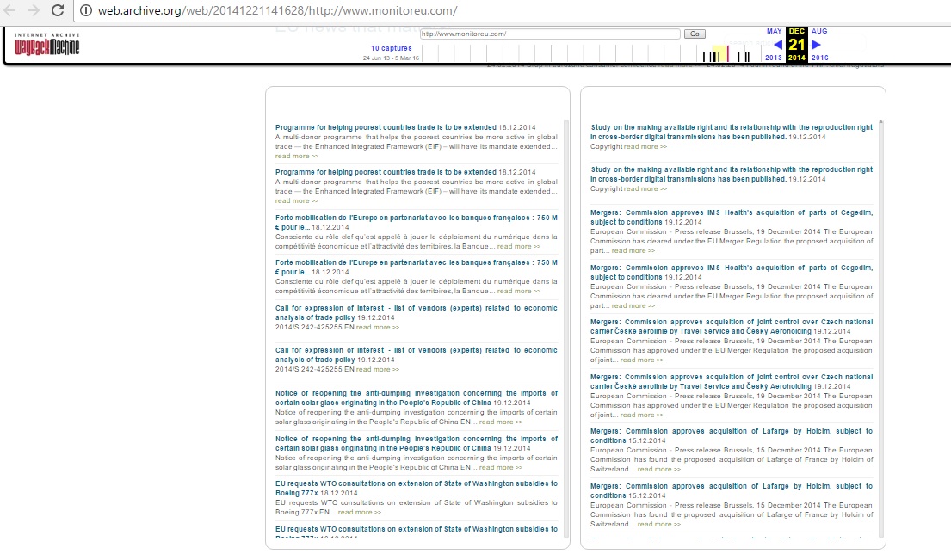Select year 2013 in the Wayback toolbar

click(x=773, y=58)
